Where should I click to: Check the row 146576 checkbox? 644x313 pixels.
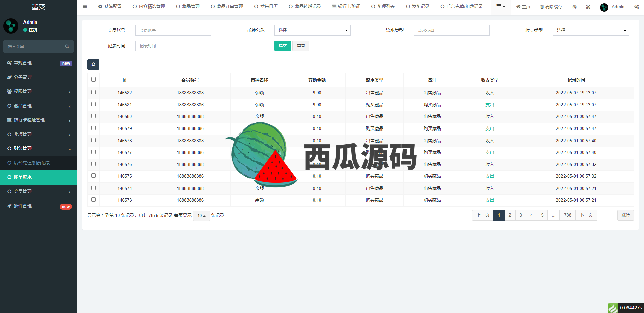pos(93,164)
